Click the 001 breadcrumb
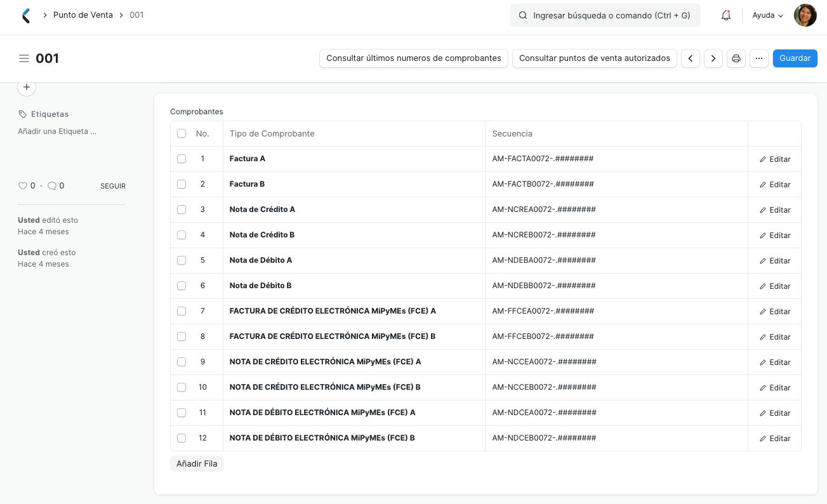Viewport: 827px width, 504px height. pos(136,15)
